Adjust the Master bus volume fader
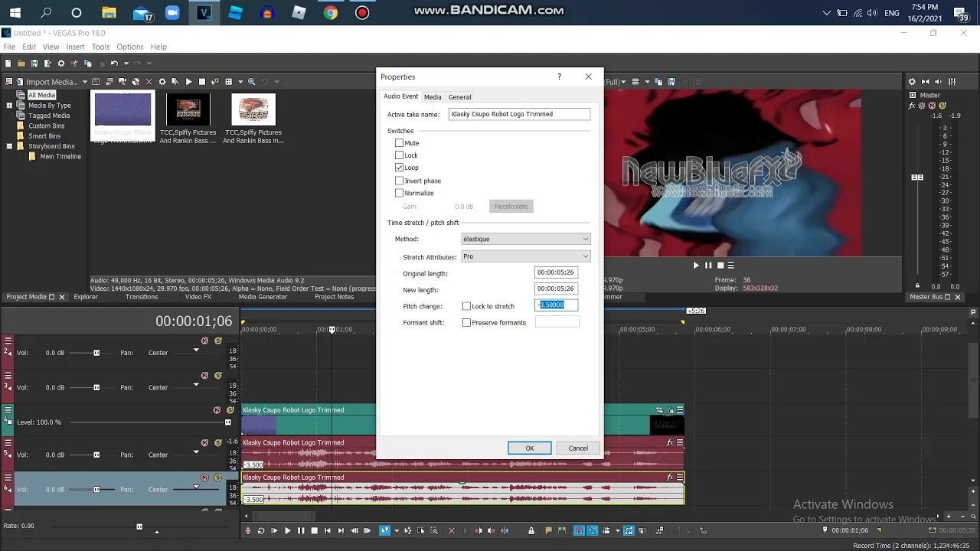This screenshot has width=980, height=551. pos(917,177)
